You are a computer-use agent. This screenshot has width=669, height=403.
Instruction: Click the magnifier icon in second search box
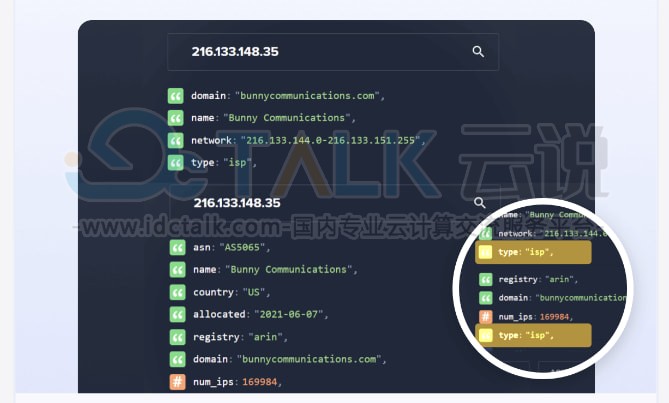click(480, 203)
